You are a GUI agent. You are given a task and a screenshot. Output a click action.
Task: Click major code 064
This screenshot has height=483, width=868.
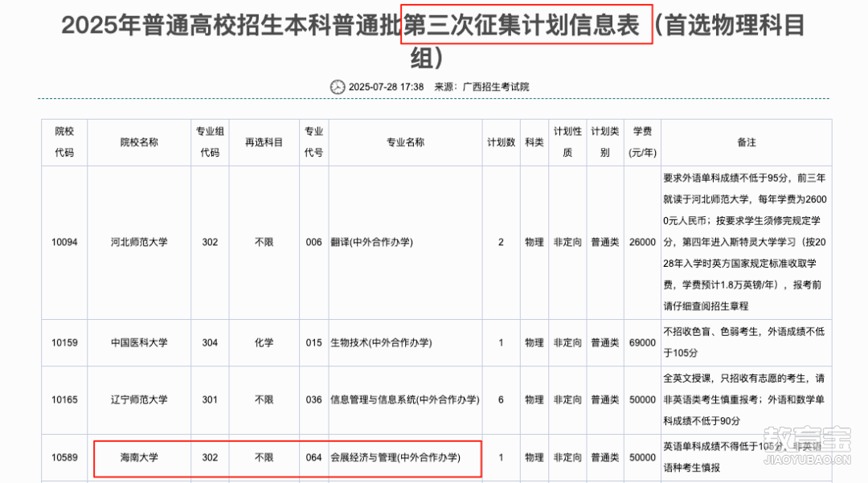tap(314, 457)
